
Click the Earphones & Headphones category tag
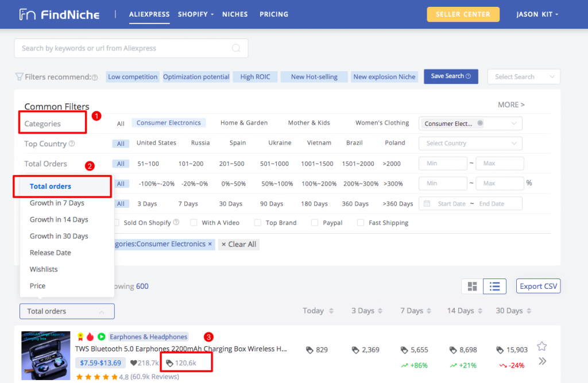coord(148,336)
